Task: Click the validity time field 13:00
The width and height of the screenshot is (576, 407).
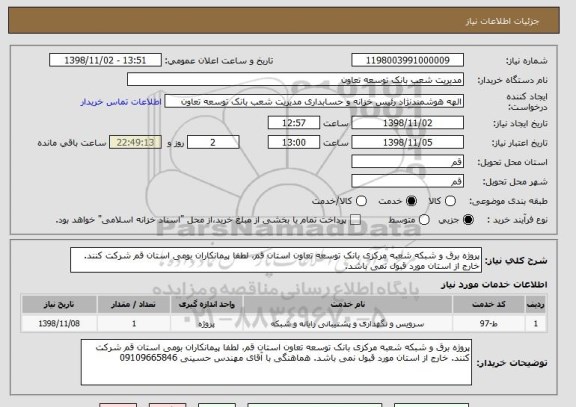Action: tap(294, 142)
